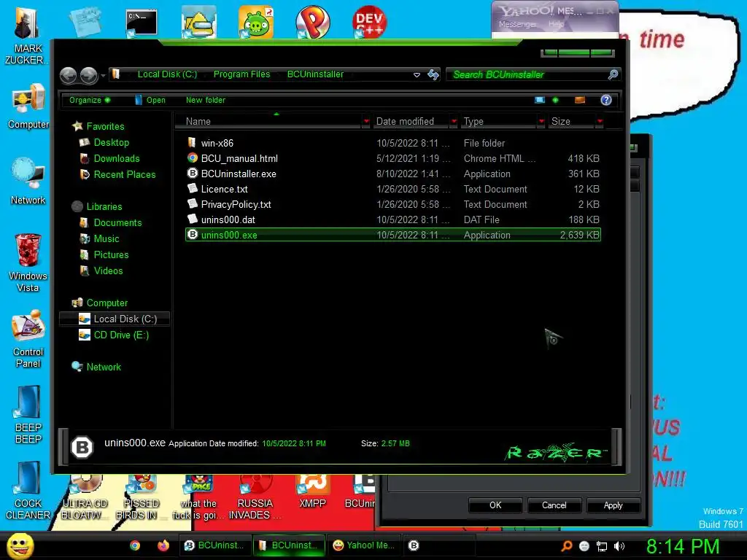Open the BEEP BEEP desktop shortcut
Image resolution: width=747 pixels, height=560 pixels.
tap(28, 415)
